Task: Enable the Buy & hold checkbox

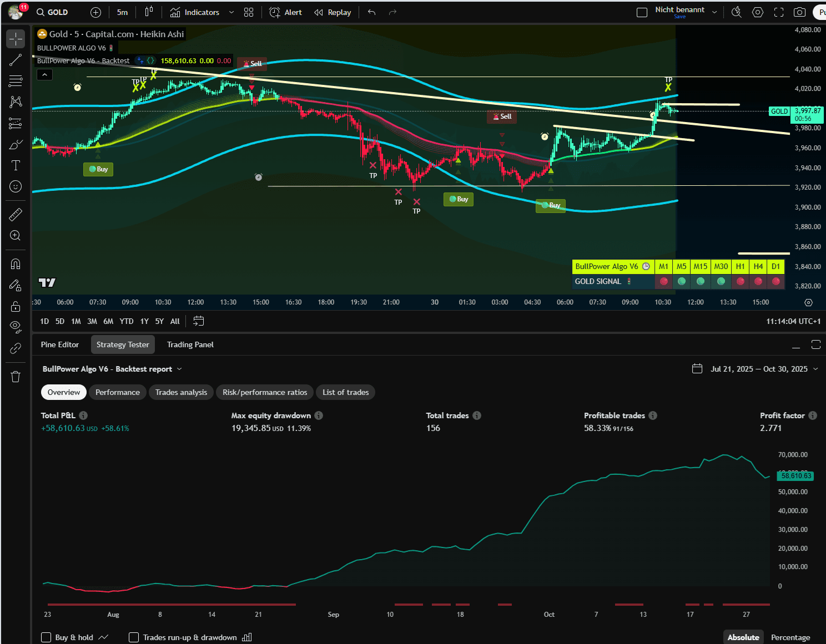Action: (x=46, y=637)
